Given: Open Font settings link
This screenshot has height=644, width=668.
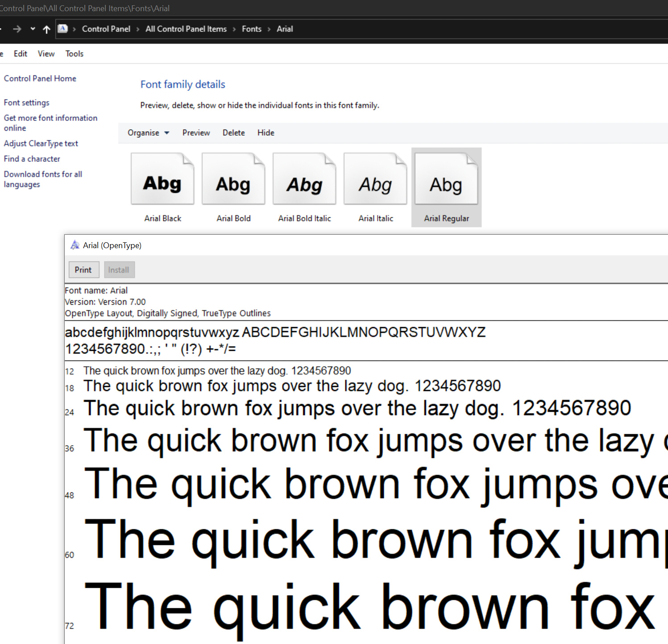Looking at the screenshot, I should (x=27, y=103).
